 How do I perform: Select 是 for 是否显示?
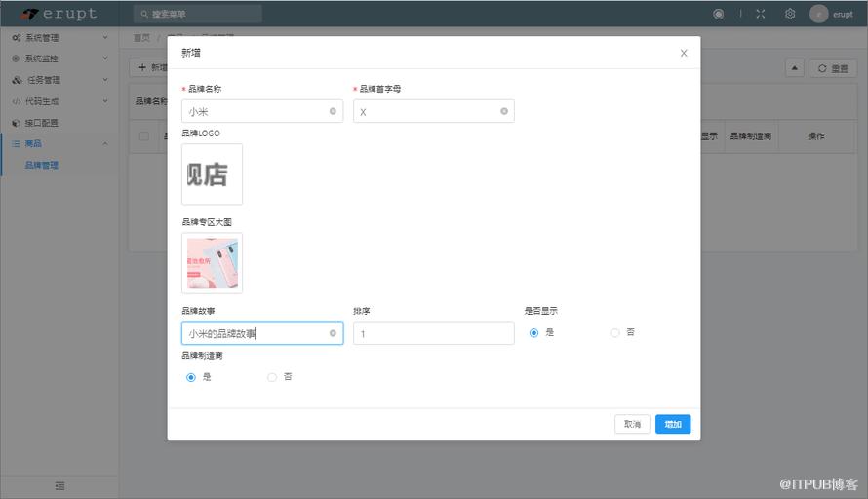(533, 333)
